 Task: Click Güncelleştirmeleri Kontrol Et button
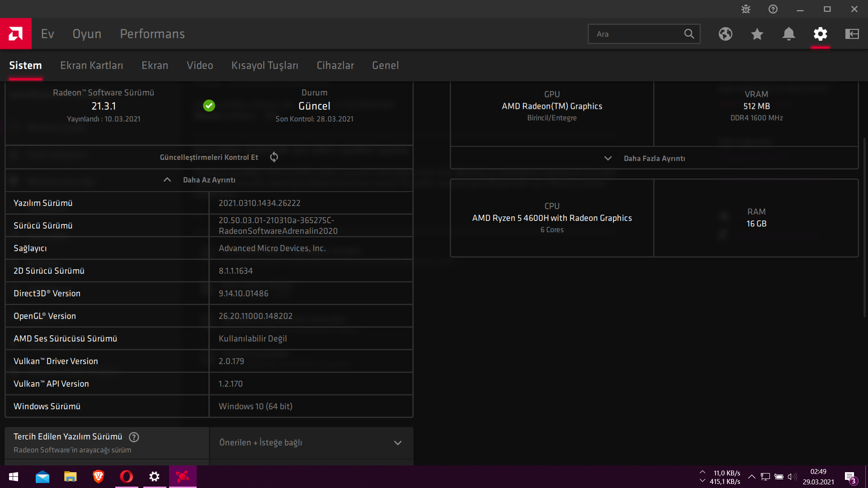point(209,157)
